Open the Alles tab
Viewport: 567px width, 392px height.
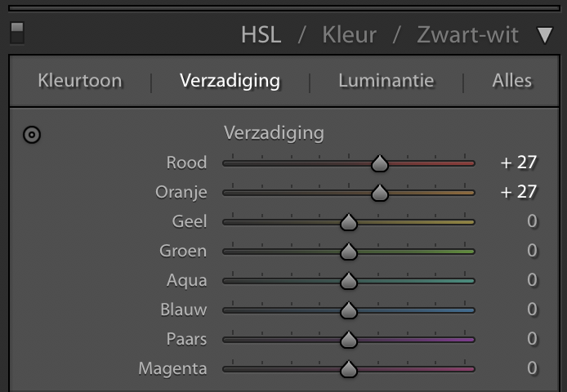pyautogui.click(x=512, y=80)
